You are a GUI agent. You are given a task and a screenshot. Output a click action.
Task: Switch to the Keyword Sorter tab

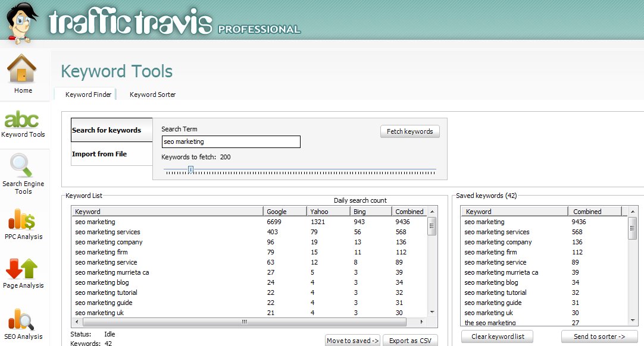152,95
